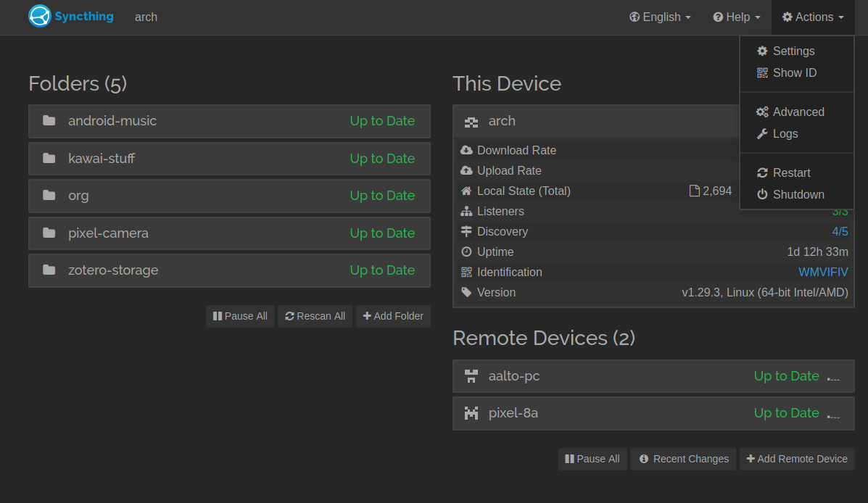Open the WMVIFIV identification link

pyautogui.click(x=823, y=273)
